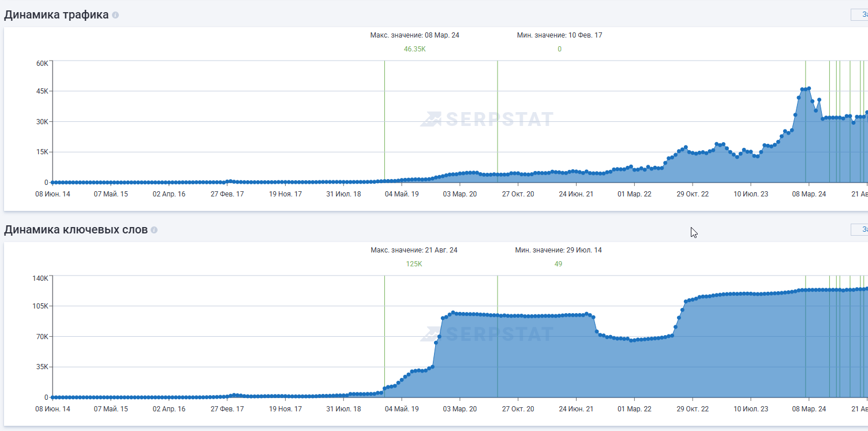
Task: Click the min value 49 in keywords chart
Action: pos(558,264)
